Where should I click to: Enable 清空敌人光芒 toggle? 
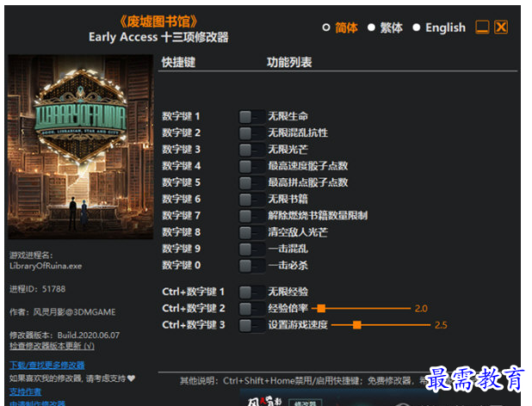point(251,232)
